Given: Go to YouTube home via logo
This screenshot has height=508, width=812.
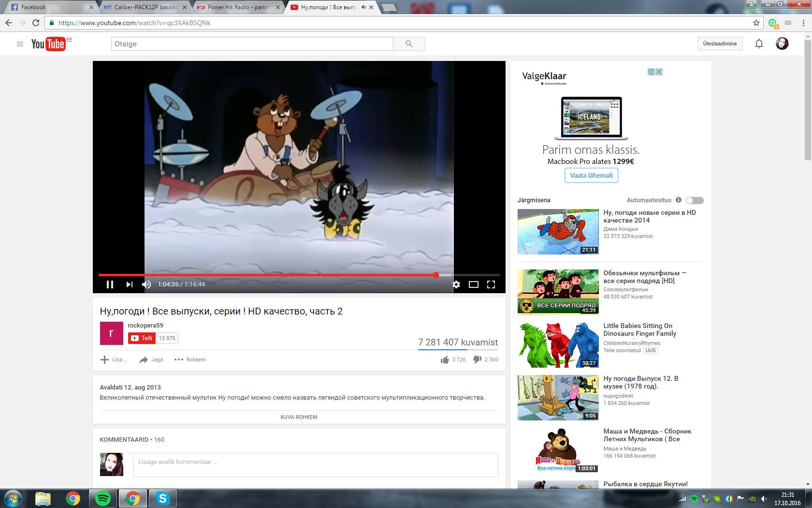Looking at the screenshot, I should point(48,44).
